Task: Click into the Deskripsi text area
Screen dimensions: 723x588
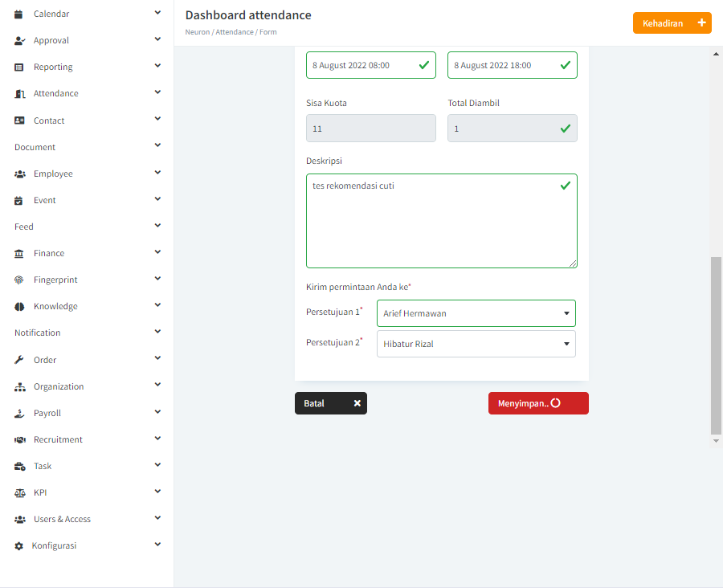Action: (x=441, y=221)
